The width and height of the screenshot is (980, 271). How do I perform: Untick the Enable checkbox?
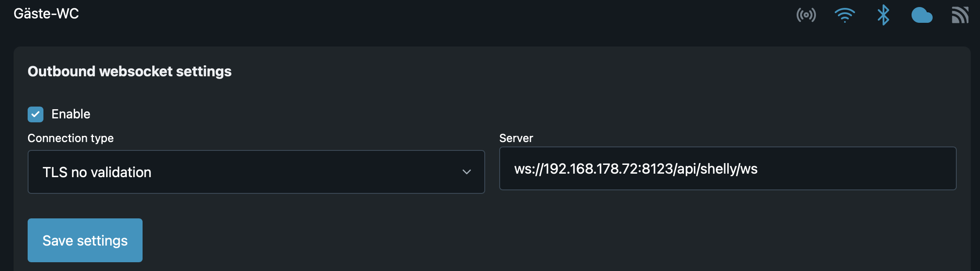click(36, 114)
